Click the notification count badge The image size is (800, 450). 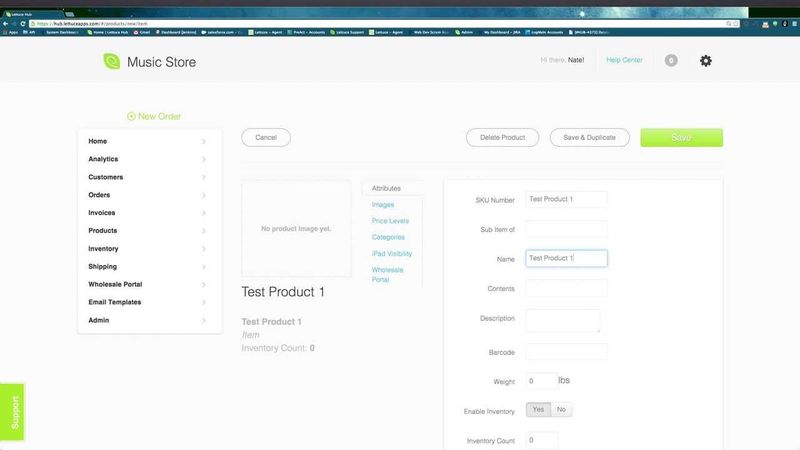(x=670, y=61)
